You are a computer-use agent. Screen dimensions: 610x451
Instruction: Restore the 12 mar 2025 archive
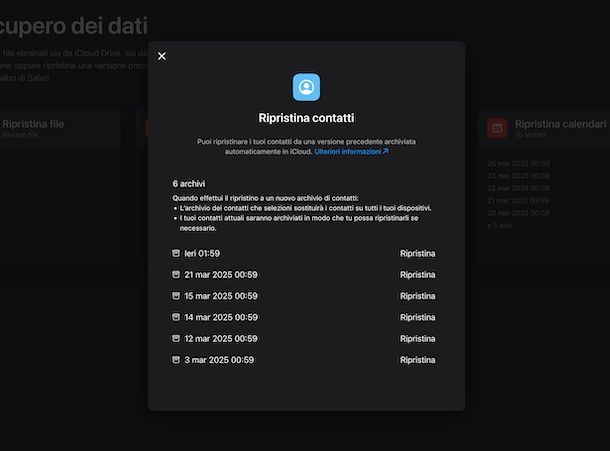[x=417, y=339]
